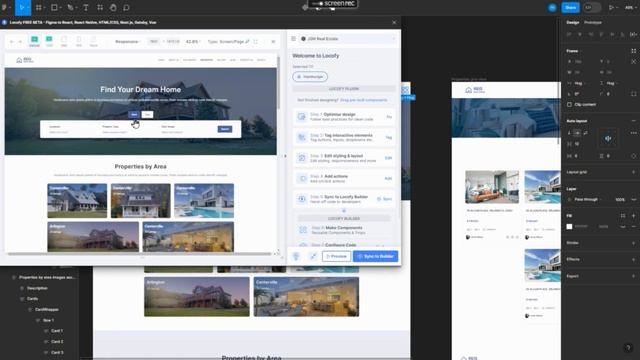
Task: Click Edit on Step 3 Edit styling & layout
Action: tap(389, 158)
